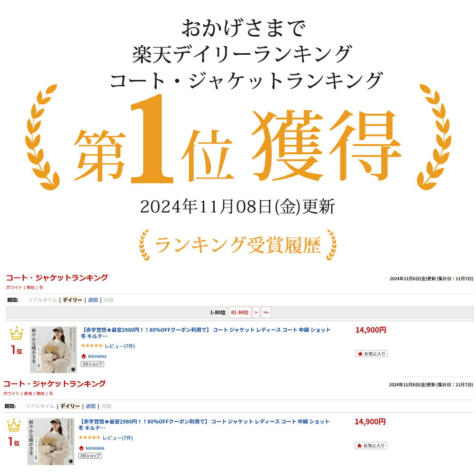
Task: Switch to 週間 period in first ranking
Action: click(x=93, y=300)
